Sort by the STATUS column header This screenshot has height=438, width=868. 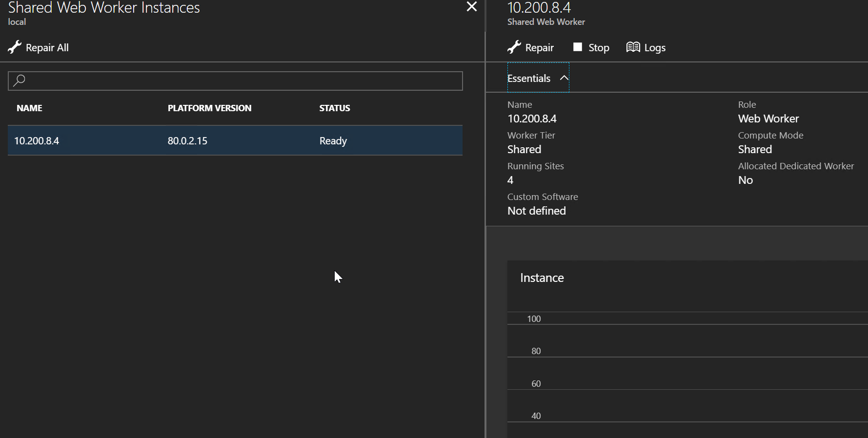[335, 108]
